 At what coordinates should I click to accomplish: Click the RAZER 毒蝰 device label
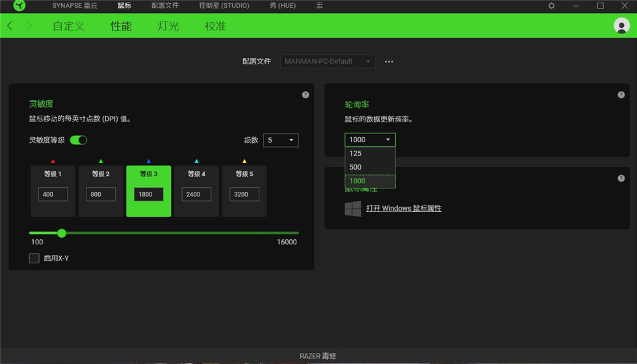[x=318, y=356]
